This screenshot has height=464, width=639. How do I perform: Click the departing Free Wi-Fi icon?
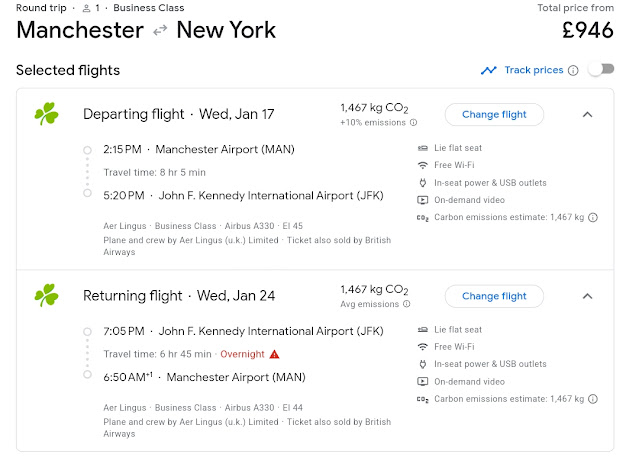pos(423,165)
